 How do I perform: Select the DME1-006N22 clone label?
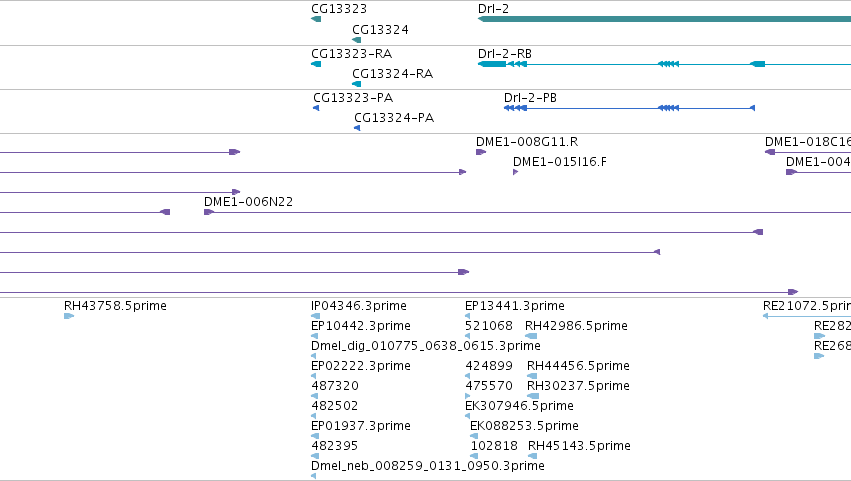(248, 202)
